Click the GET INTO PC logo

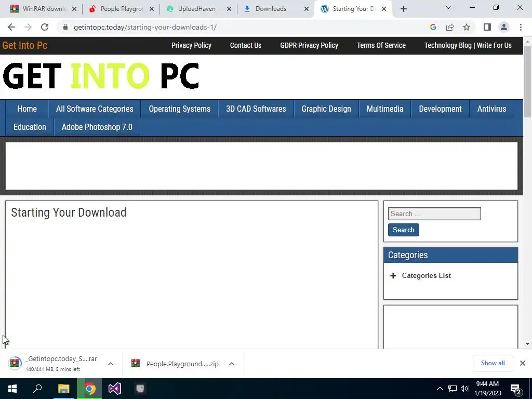click(101, 76)
